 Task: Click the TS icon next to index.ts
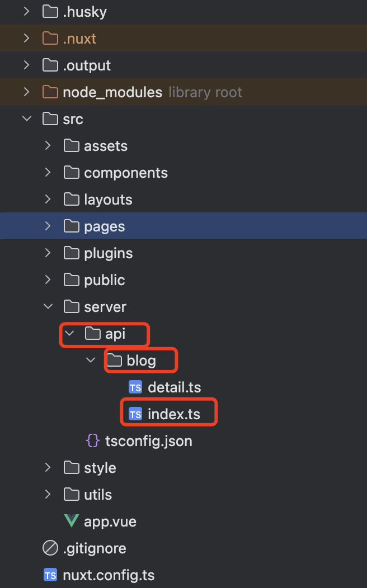coord(135,414)
